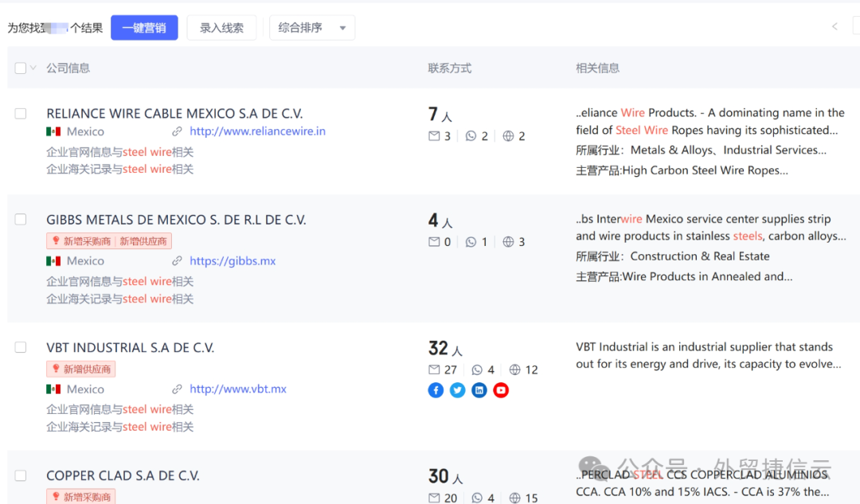The image size is (860, 504).
Task: Click the 相关信息 column header
Action: (x=597, y=68)
